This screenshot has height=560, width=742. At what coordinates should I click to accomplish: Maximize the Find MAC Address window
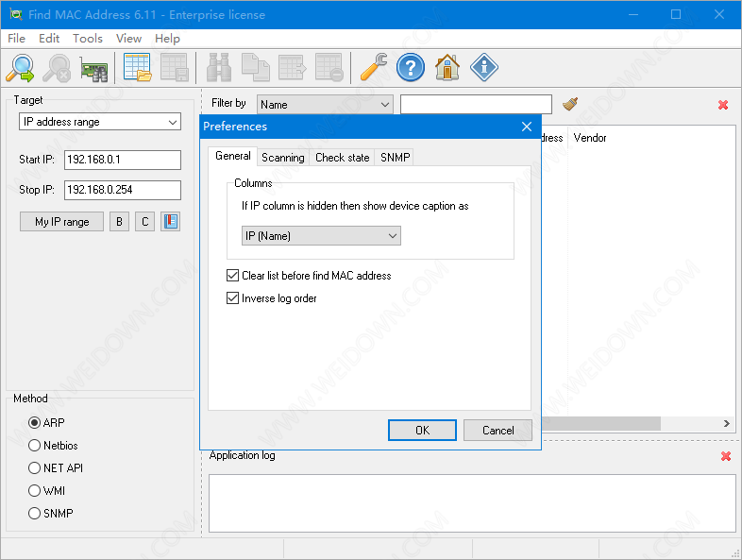pos(676,15)
